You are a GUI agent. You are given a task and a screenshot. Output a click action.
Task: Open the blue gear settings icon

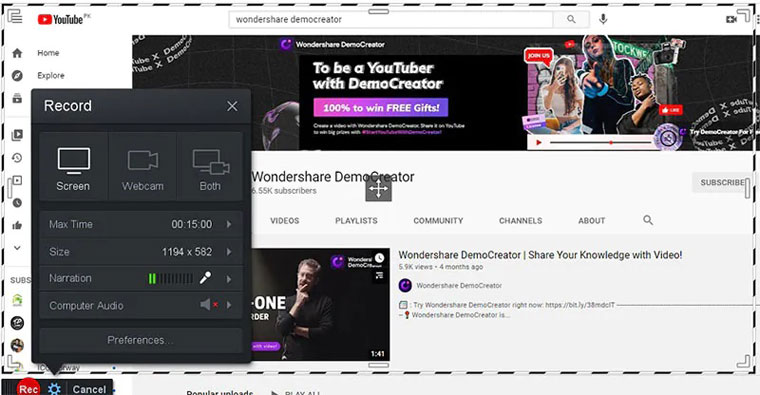[54, 389]
